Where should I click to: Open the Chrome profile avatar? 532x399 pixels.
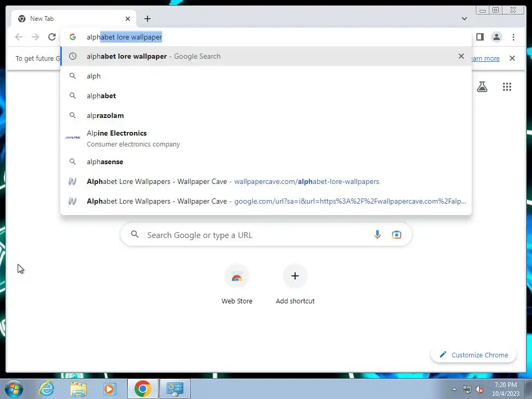click(x=496, y=37)
